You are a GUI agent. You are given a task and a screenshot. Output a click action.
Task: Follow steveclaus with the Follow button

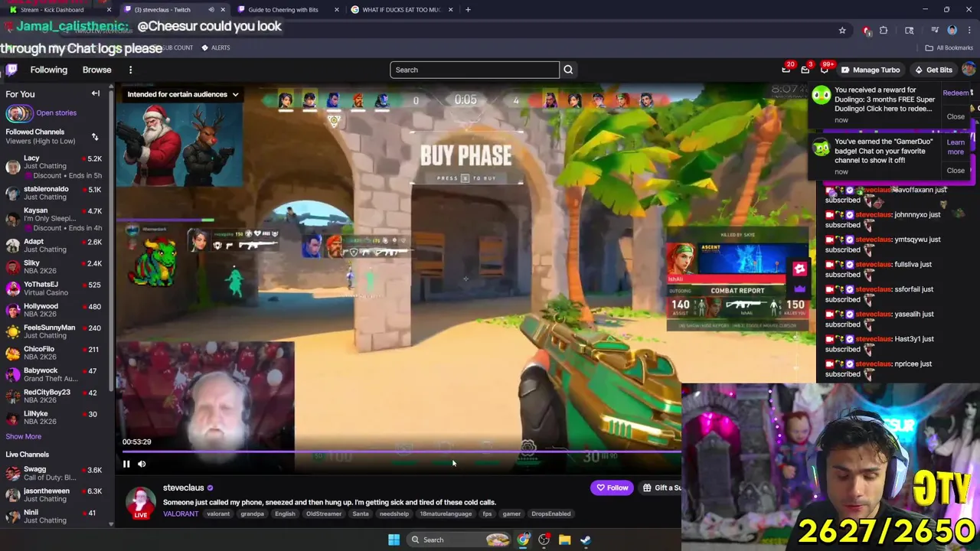tap(612, 487)
